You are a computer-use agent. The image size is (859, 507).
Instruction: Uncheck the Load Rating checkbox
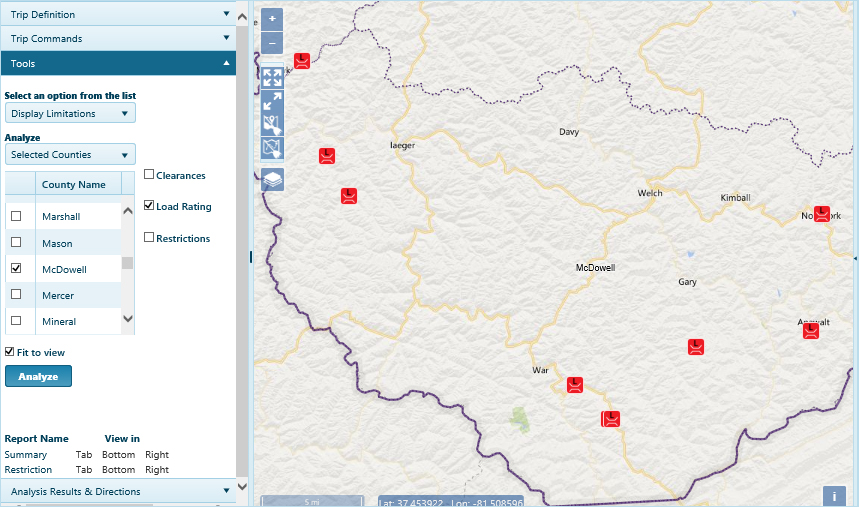[x=149, y=206]
